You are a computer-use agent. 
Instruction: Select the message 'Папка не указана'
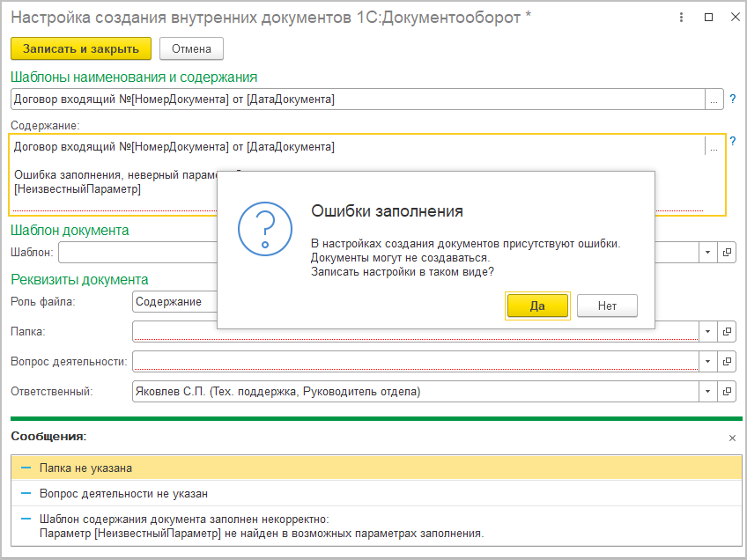376,468
